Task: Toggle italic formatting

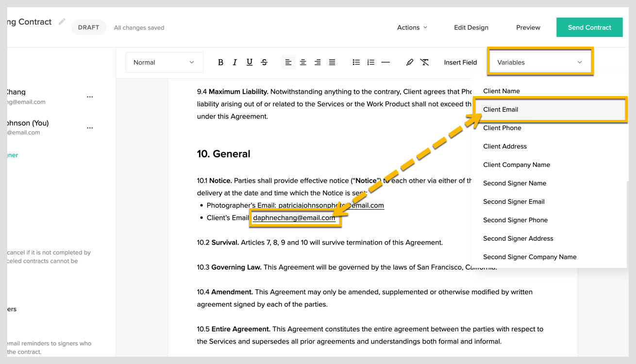Action: point(235,62)
